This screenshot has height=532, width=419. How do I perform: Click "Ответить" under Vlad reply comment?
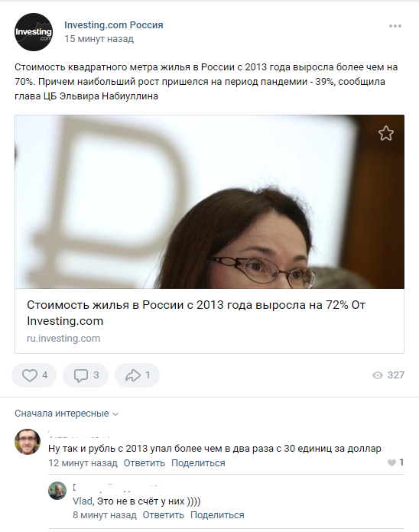(x=163, y=515)
